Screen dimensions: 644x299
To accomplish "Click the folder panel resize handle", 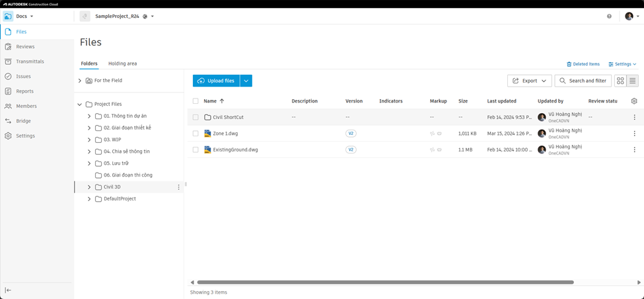I will 186,185.
